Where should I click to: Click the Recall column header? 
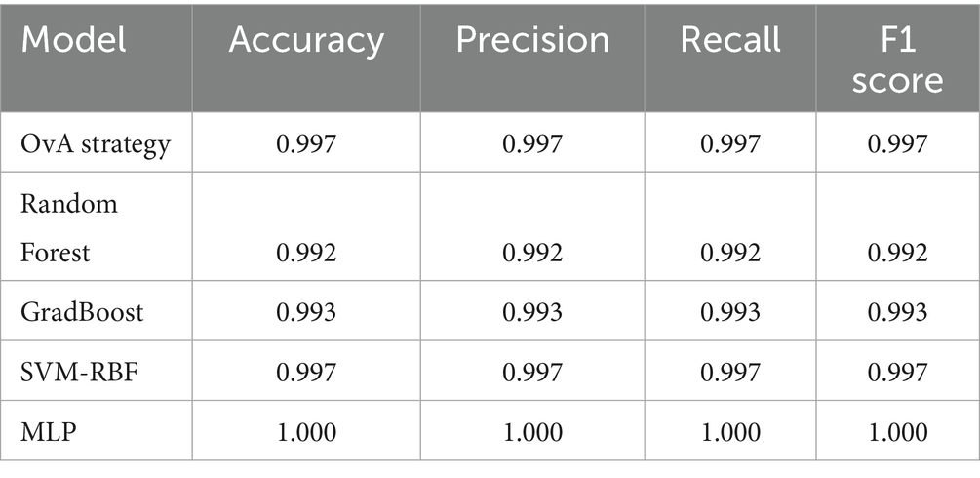click(730, 40)
